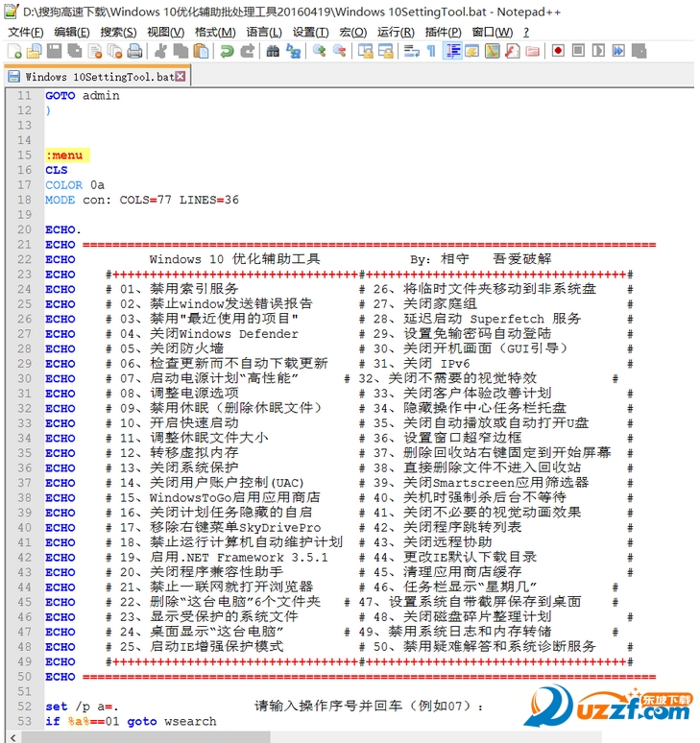Click MODE con: COLS=77 LINES=36 text
This screenshot has width=700, height=743.
pyautogui.click(x=142, y=200)
